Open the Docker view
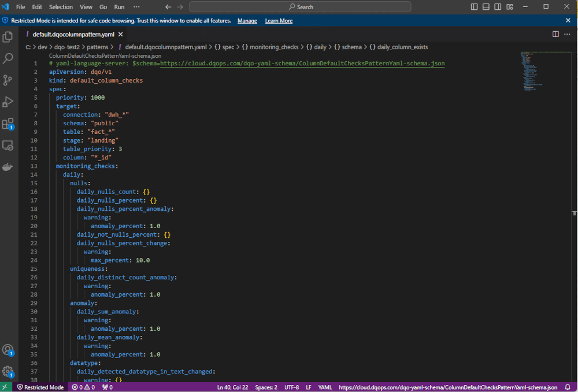Viewport: 578px width, 392px height. [8, 167]
